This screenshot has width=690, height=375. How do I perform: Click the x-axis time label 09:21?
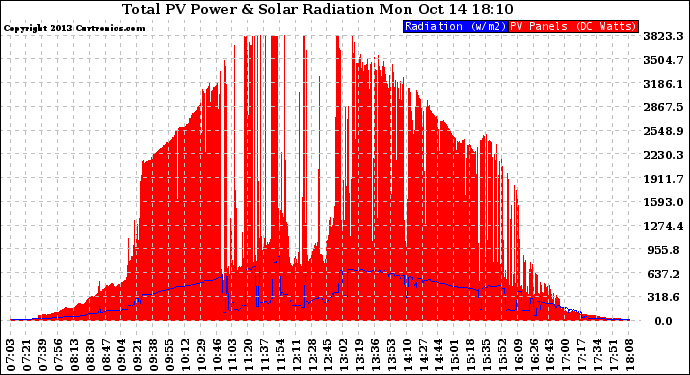point(138,355)
